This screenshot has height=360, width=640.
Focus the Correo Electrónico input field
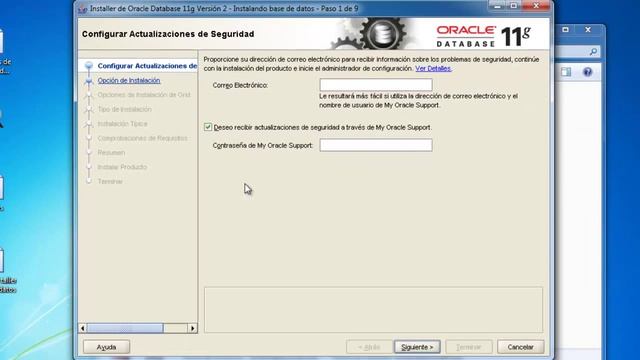376,84
